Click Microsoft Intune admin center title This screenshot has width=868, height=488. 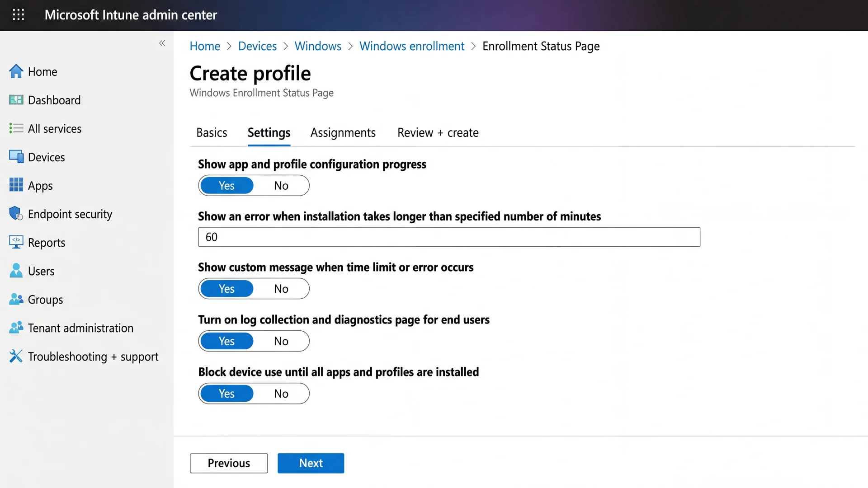[x=131, y=15]
